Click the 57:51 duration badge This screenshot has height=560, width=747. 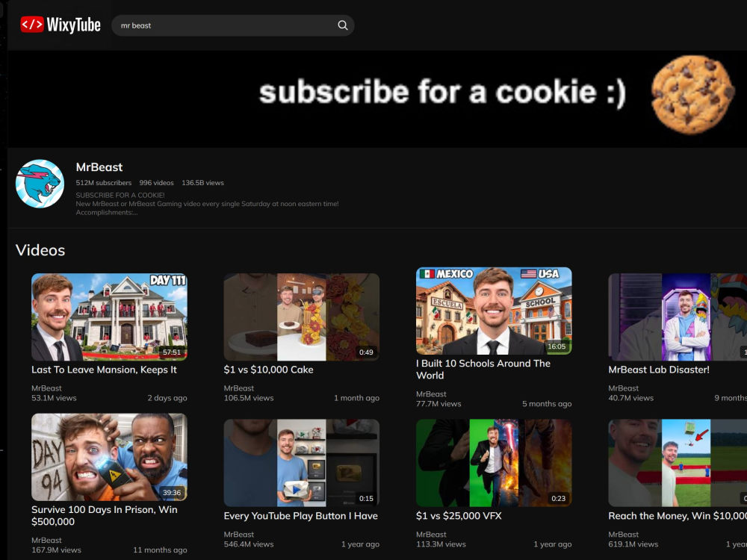172,352
